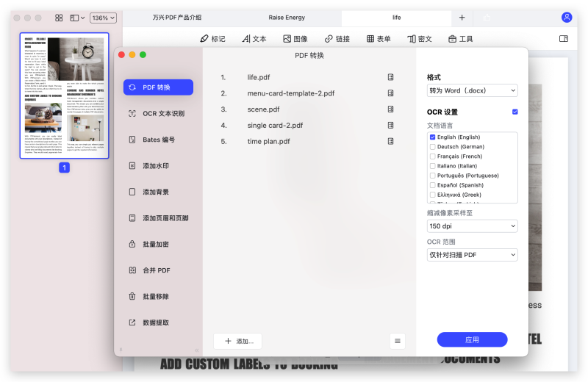The width and height of the screenshot is (588, 382).
Task: Select 添加背景 in the sidebar
Action: tap(158, 192)
